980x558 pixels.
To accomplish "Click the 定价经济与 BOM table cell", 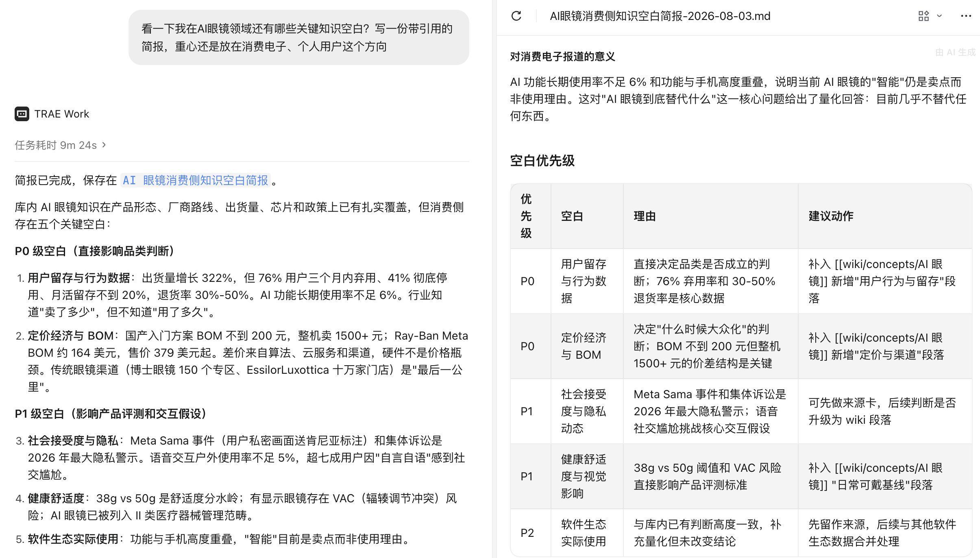I will pyautogui.click(x=587, y=346).
